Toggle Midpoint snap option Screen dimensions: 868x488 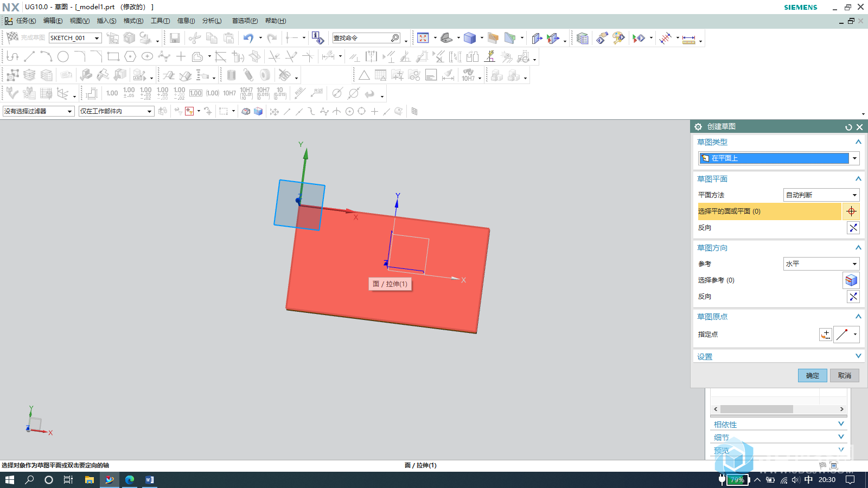point(299,111)
